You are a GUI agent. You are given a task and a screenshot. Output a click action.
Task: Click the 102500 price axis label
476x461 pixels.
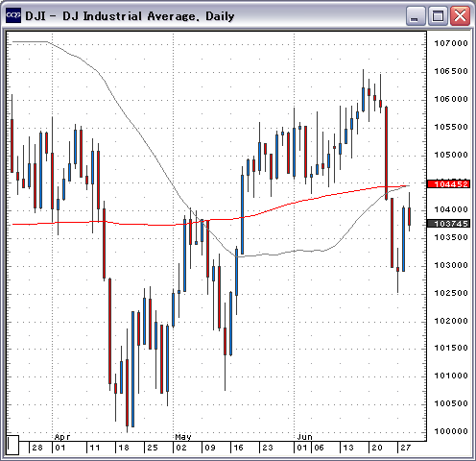(x=451, y=293)
